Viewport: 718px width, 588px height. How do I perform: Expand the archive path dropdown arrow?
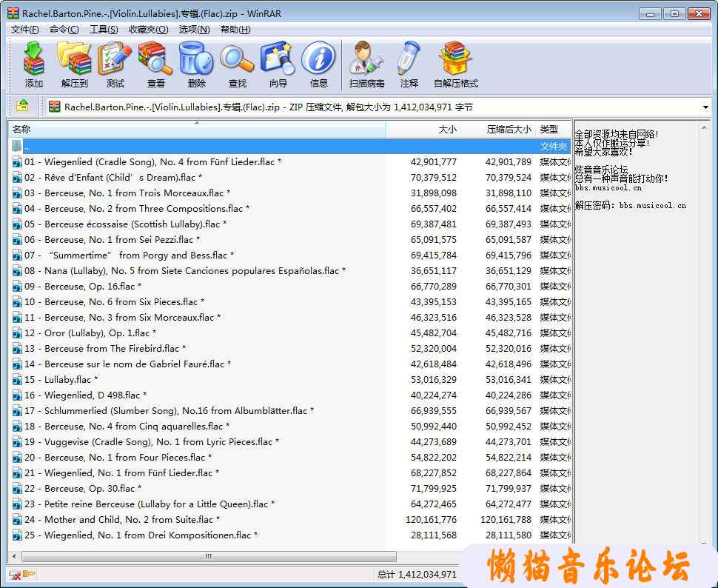click(x=705, y=107)
